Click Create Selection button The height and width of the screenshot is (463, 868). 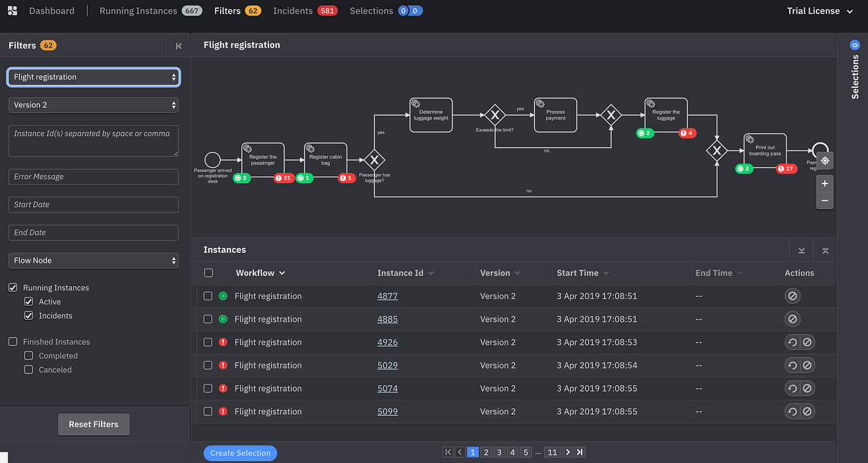click(x=241, y=453)
